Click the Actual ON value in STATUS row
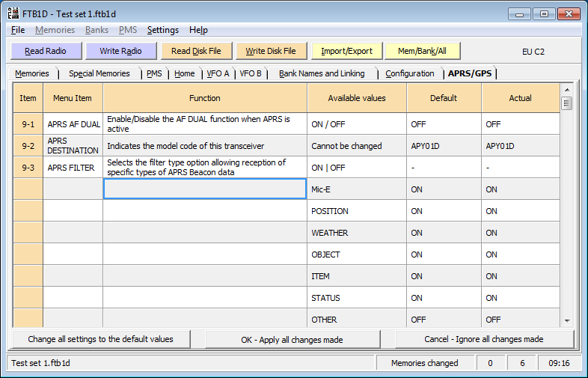This screenshot has width=588, height=378. (x=521, y=298)
